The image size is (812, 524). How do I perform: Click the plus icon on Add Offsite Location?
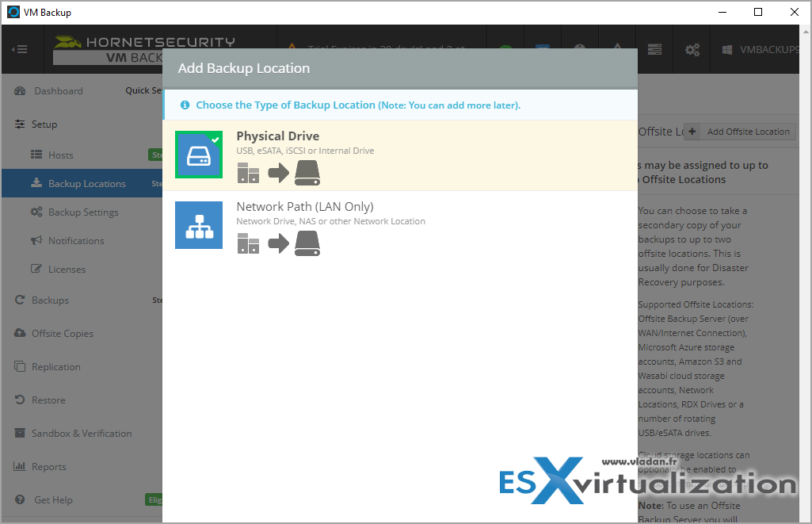tap(692, 132)
